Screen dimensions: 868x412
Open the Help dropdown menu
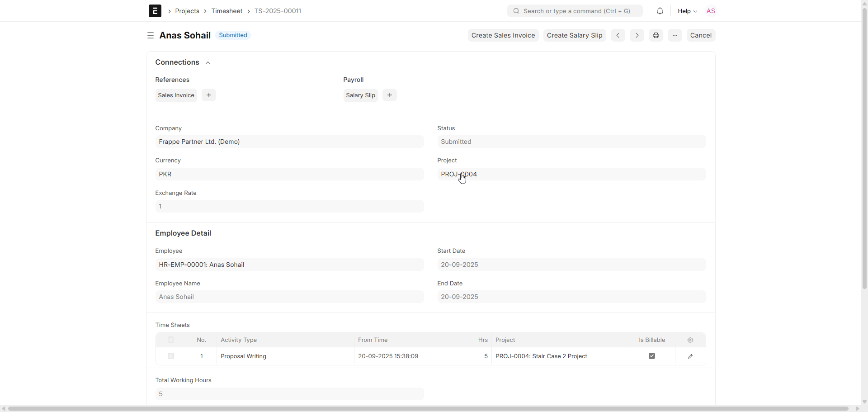pyautogui.click(x=687, y=11)
